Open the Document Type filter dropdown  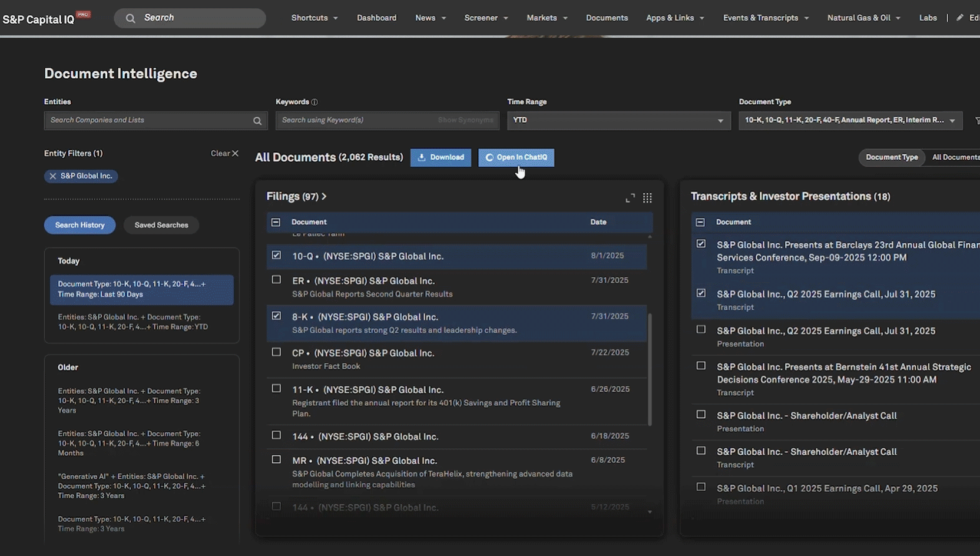click(850, 121)
